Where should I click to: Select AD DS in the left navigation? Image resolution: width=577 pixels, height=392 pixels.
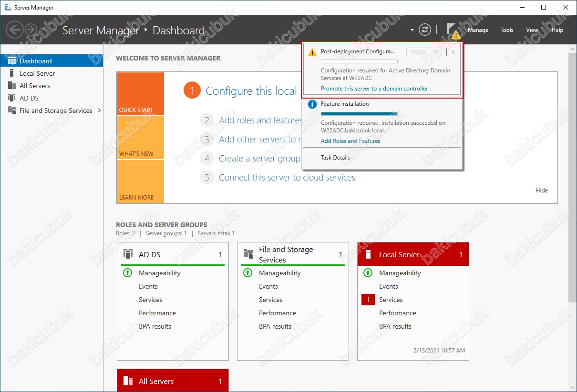[x=52, y=98]
